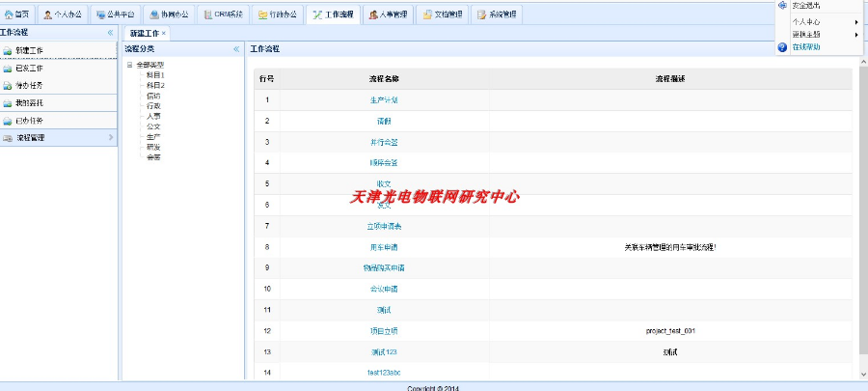
Task: Open the 生产计划 workflow link
Action: [x=384, y=100]
